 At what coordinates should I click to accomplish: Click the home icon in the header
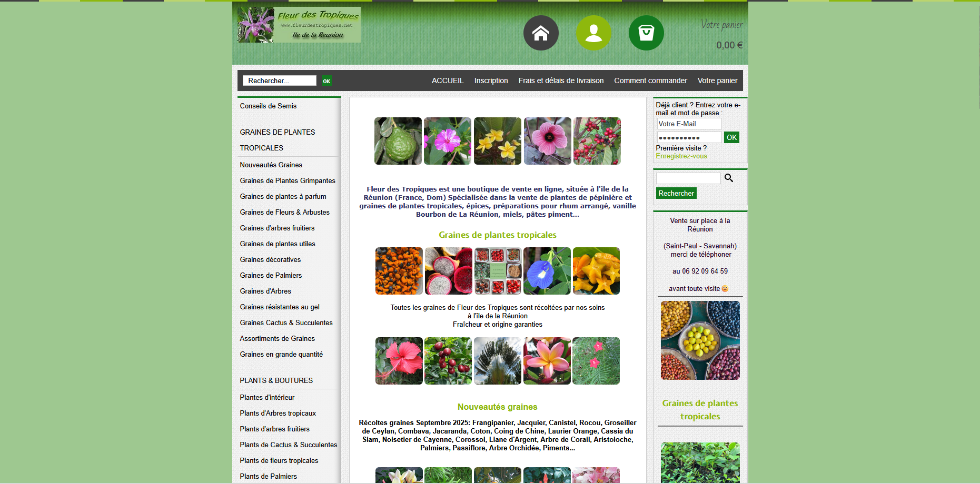541,33
